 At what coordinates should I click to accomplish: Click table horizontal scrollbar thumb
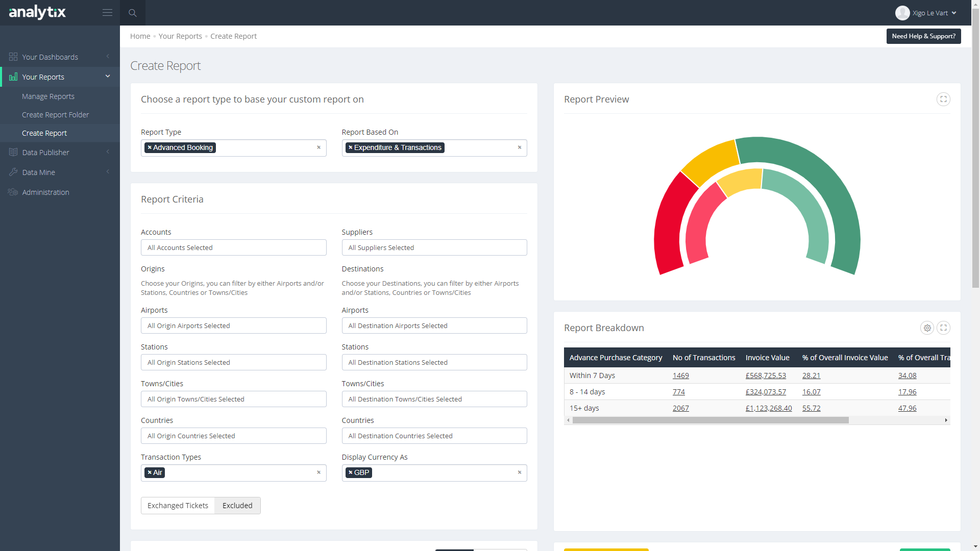coord(710,420)
